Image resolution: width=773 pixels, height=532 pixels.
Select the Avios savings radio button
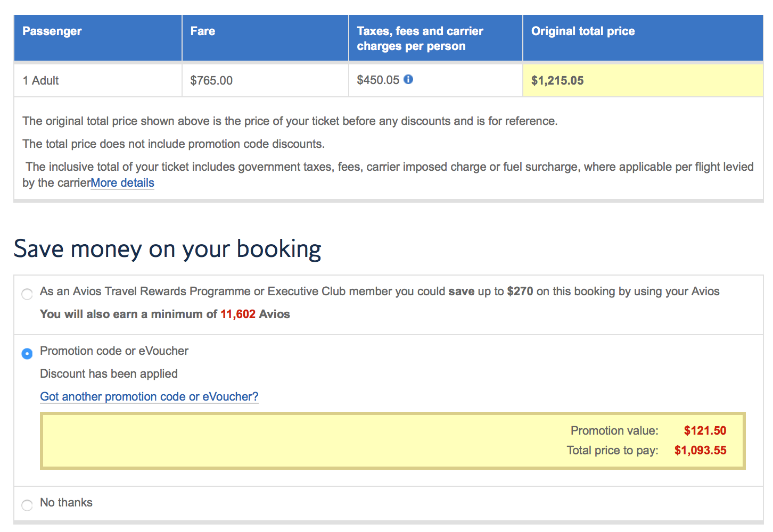[27, 294]
